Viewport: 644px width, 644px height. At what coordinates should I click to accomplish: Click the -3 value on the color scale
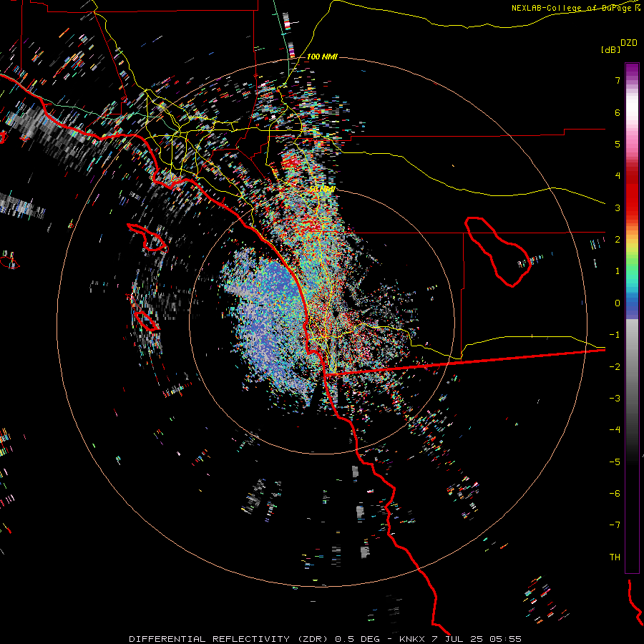point(615,399)
